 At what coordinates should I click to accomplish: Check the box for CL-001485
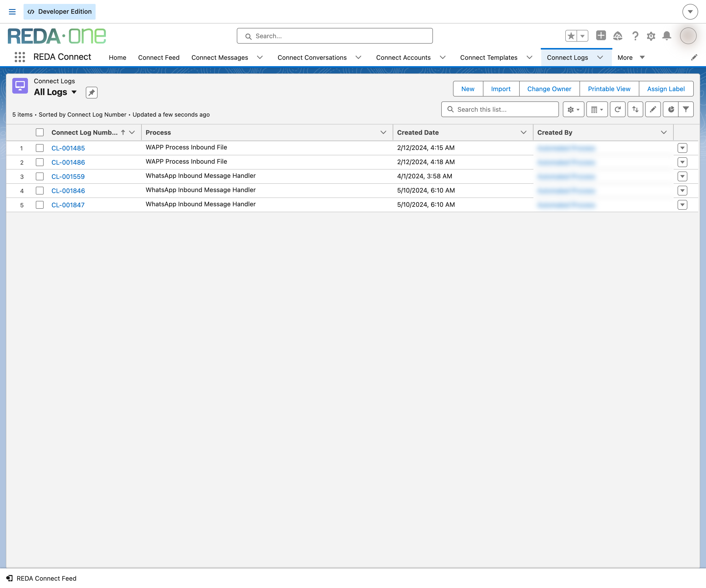pos(40,148)
